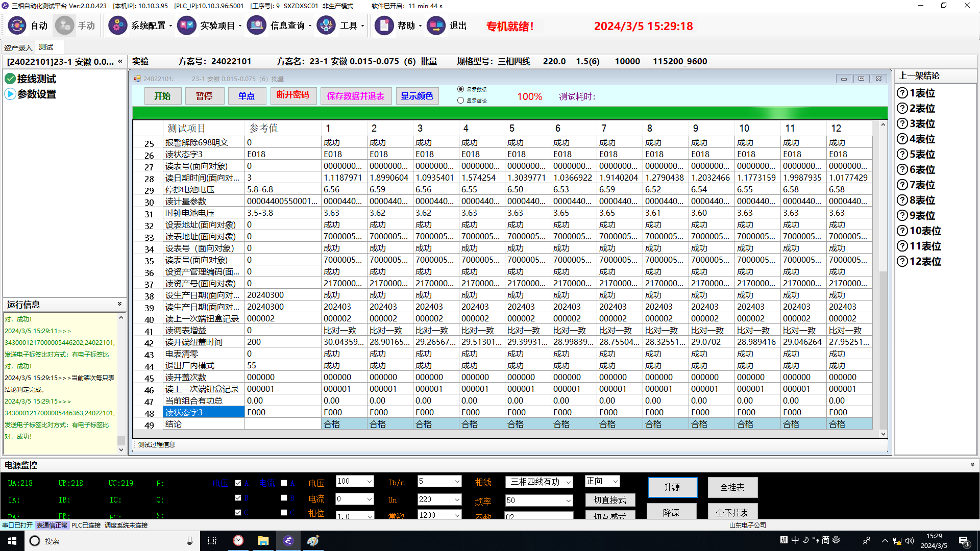This screenshot has height=551, width=980.
Task: Select 参数设置 in the left tree
Action: point(36,94)
